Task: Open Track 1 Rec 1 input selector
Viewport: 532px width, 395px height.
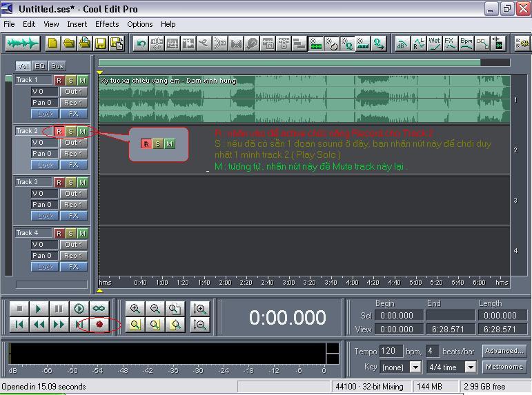Action: pos(74,103)
